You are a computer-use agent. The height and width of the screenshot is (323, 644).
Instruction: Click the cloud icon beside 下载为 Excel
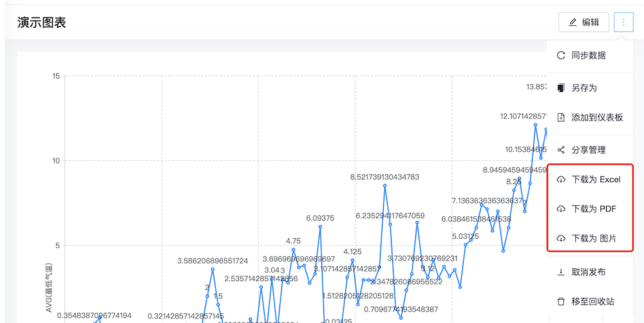[x=561, y=180]
